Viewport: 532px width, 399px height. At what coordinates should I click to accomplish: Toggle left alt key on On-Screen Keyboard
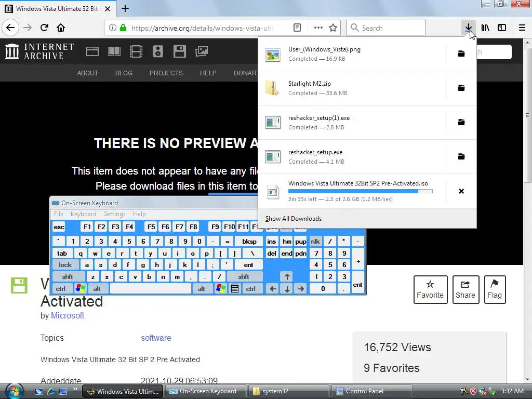click(97, 289)
